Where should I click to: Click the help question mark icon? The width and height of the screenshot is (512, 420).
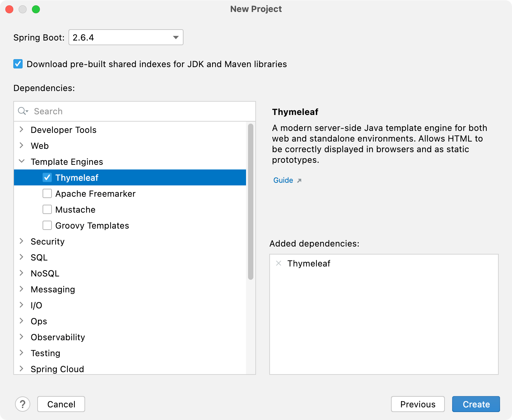(23, 404)
